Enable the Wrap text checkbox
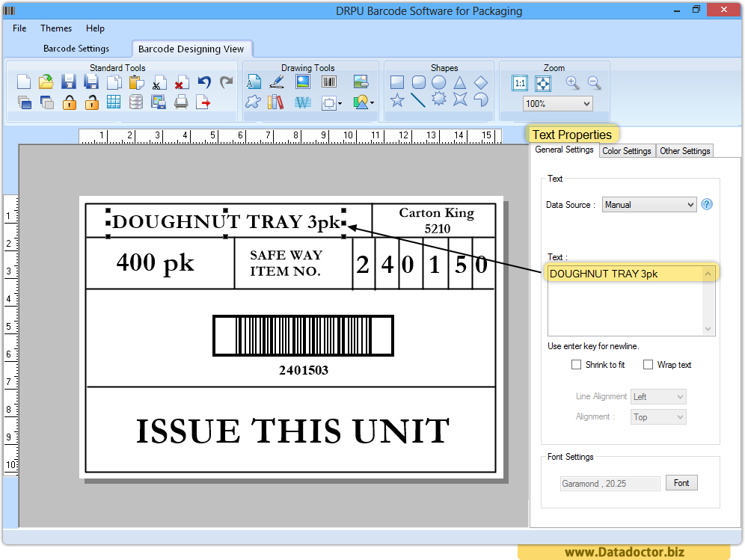The image size is (745, 560). click(648, 364)
